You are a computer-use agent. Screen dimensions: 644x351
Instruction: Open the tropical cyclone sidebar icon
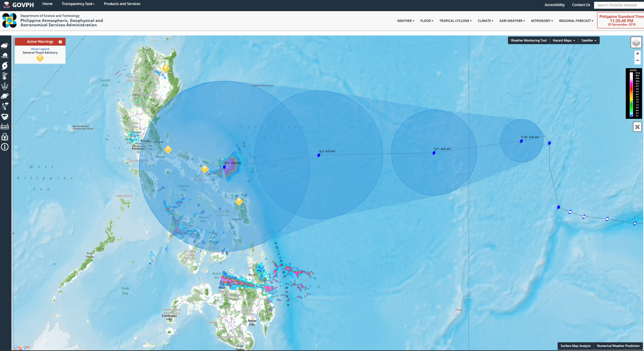click(5, 66)
